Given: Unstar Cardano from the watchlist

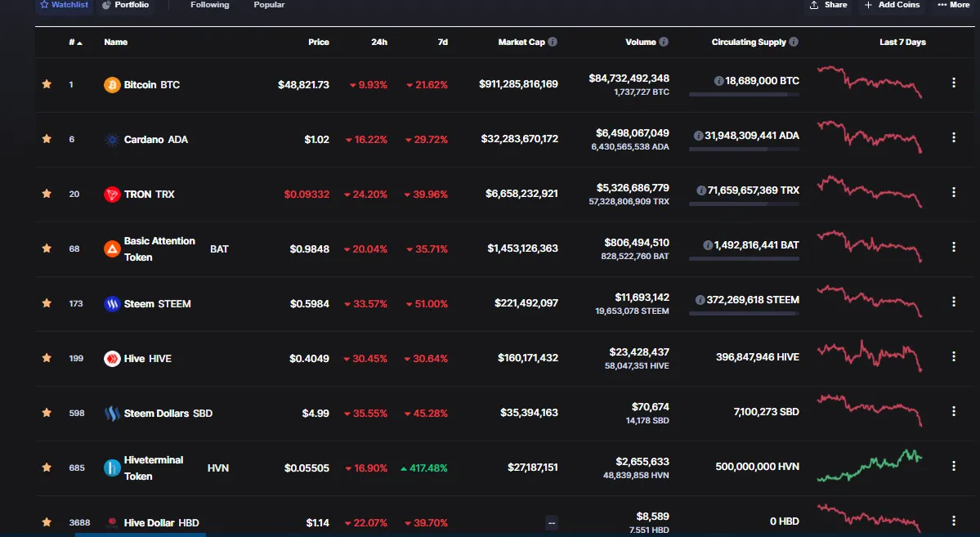Looking at the screenshot, I should coord(47,139).
